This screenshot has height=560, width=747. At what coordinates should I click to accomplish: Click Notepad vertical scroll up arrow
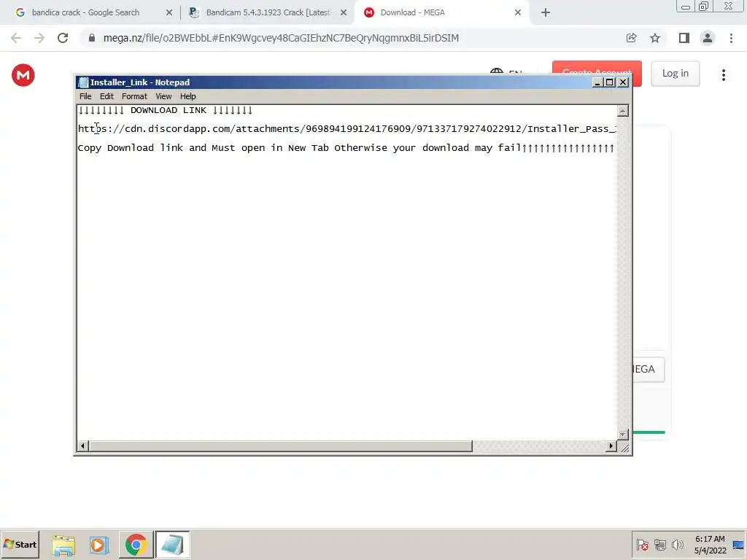tap(623, 111)
